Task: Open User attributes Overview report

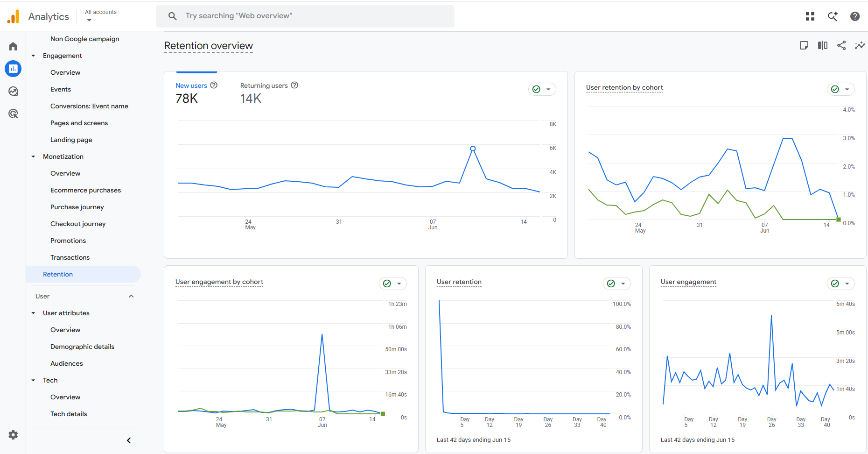Action: [65, 330]
